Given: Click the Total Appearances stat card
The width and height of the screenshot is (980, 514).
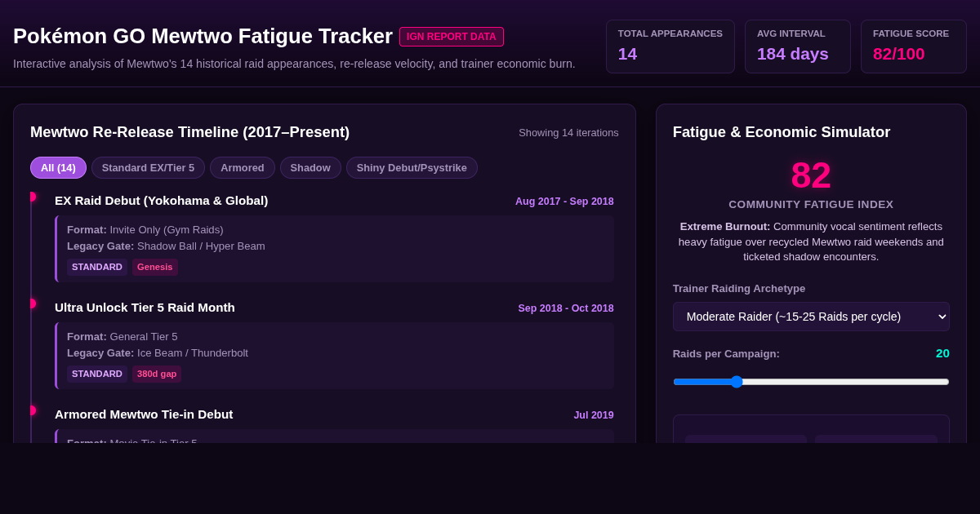Looking at the screenshot, I should tap(670, 47).
